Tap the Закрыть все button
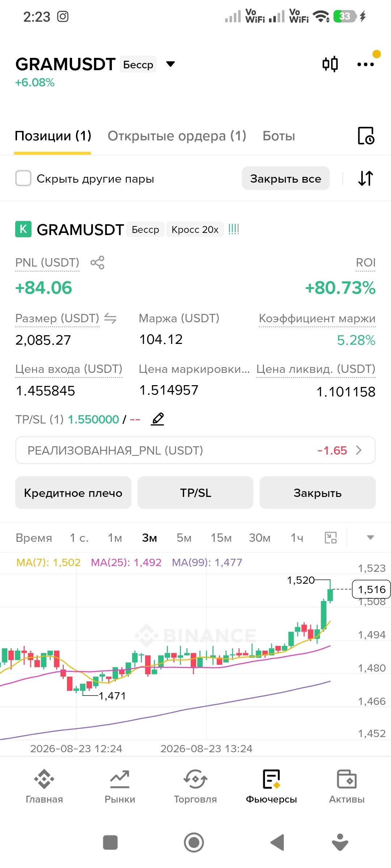The height and width of the screenshot is (868, 391). tap(286, 178)
